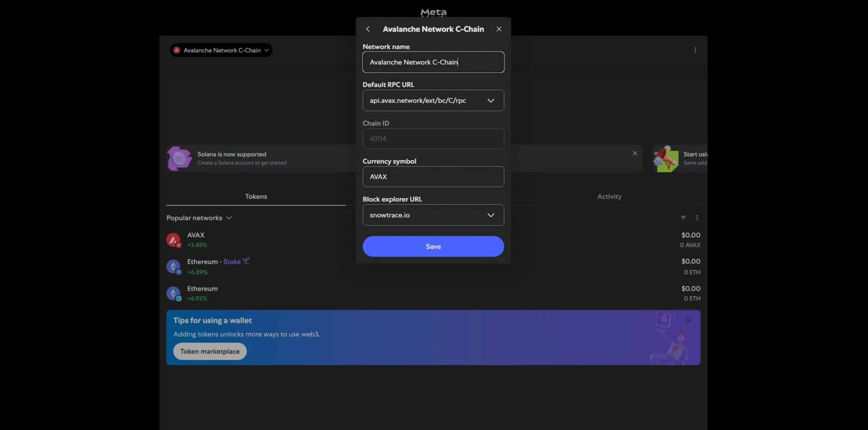Select the last Ethereum token row icon

click(173, 293)
